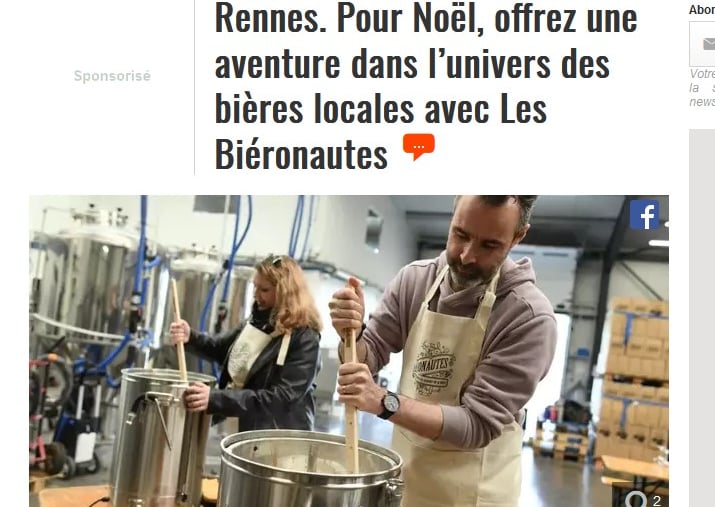Open the photo zoom magnifier icon
This screenshot has width=715, height=507.
[x=637, y=500]
